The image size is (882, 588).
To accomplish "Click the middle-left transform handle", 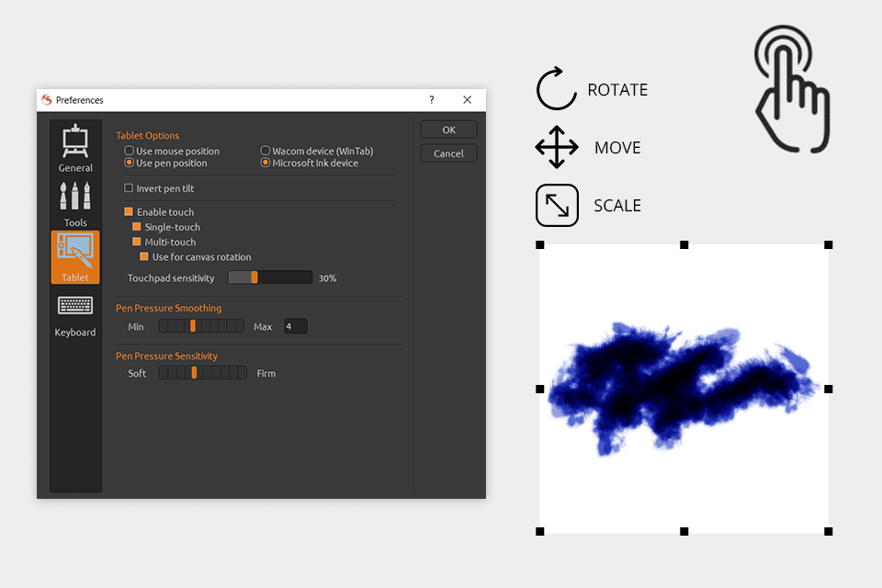I will (x=540, y=389).
